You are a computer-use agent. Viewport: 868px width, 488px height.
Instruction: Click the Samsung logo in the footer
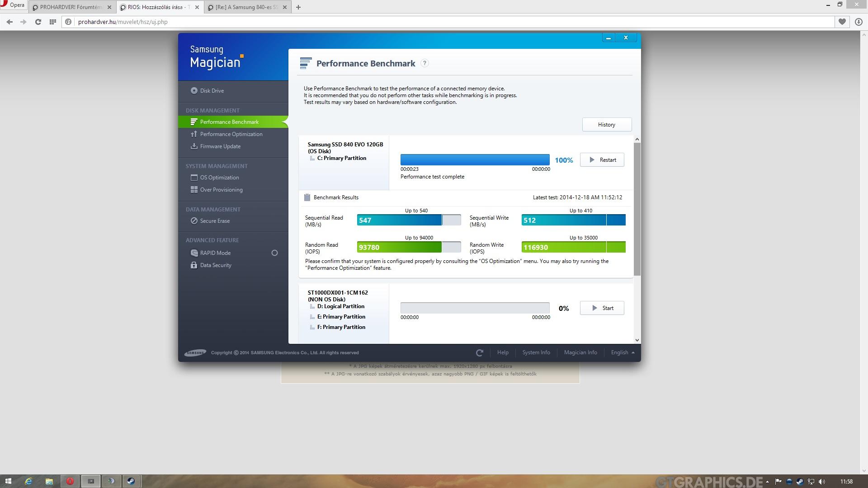click(195, 353)
